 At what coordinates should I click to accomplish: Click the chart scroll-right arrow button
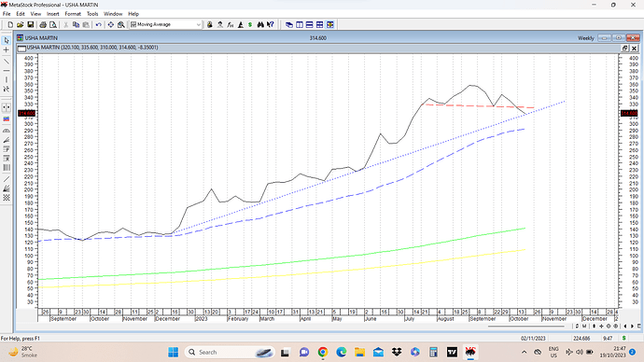(632, 327)
